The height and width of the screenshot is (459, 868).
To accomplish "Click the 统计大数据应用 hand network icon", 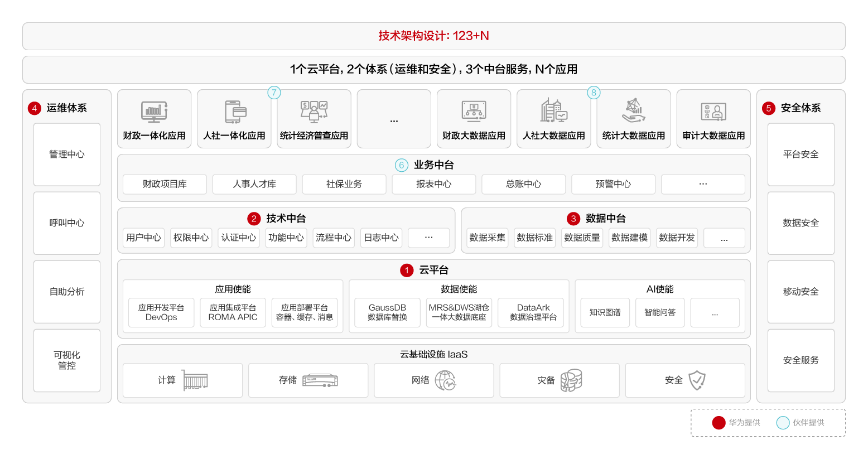I will (634, 110).
